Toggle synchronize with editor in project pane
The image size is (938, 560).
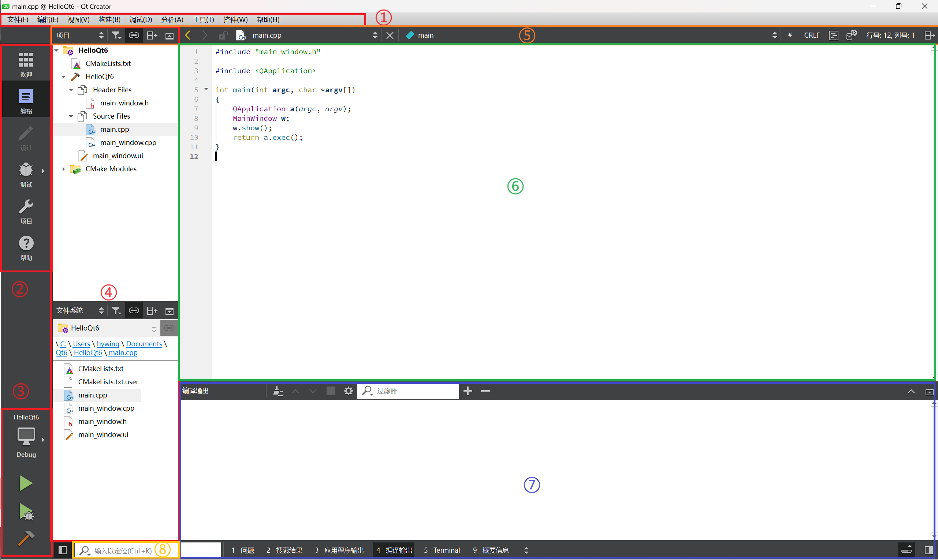pyautogui.click(x=134, y=36)
